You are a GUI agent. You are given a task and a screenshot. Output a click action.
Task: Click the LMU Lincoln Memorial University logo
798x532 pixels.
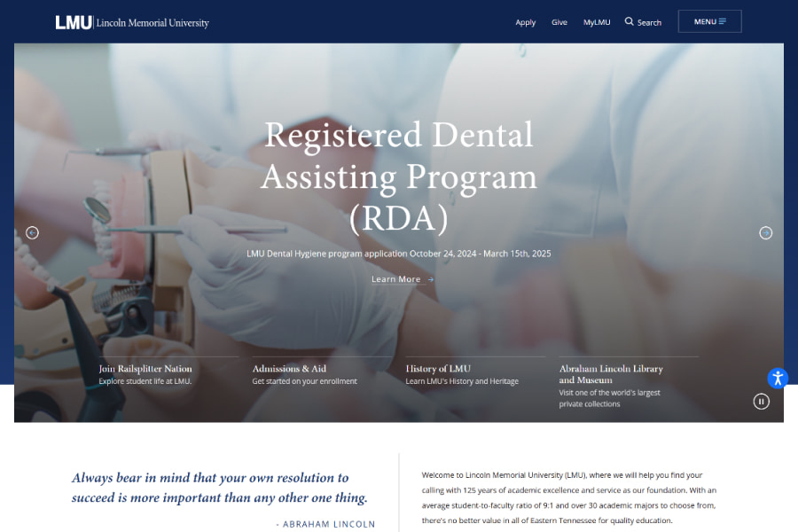[x=132, y=22]
